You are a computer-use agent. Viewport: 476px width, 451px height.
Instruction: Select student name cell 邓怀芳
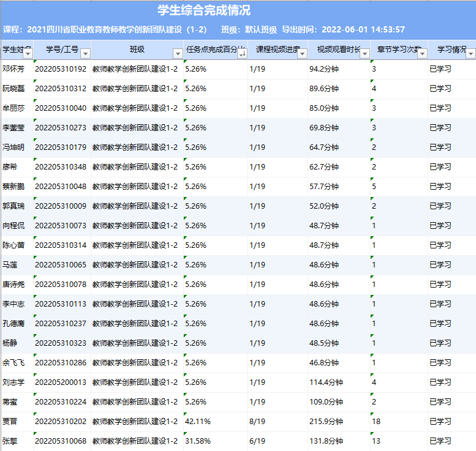[x=13, y=69]
